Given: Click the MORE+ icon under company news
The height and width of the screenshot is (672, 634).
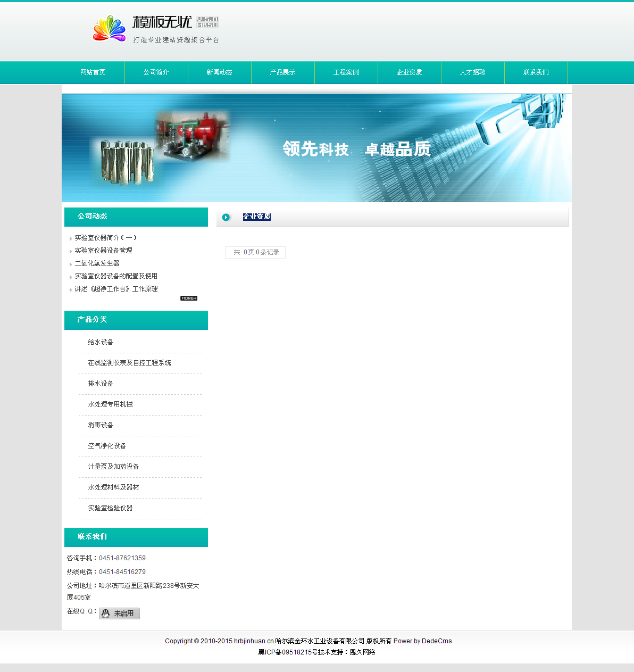Looking at the screenshot, I should point(189,298).
